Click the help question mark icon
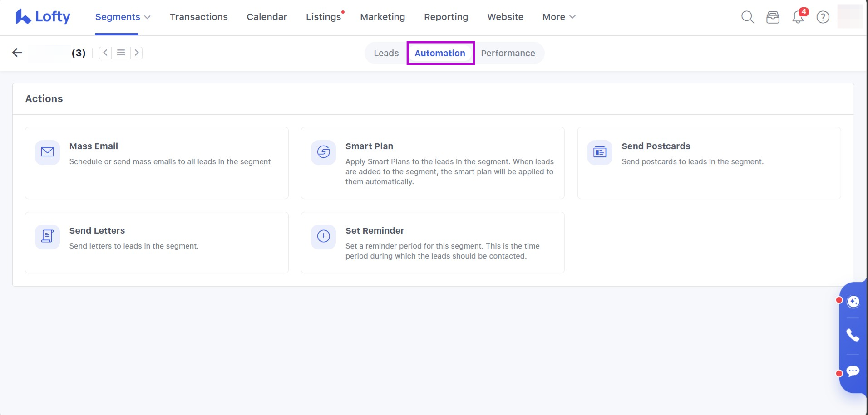868x415 pixels. (x=823, y=17)
